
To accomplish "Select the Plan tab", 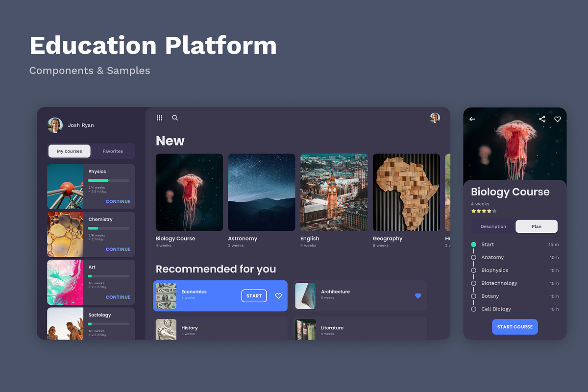I will [x=537, y=226].
